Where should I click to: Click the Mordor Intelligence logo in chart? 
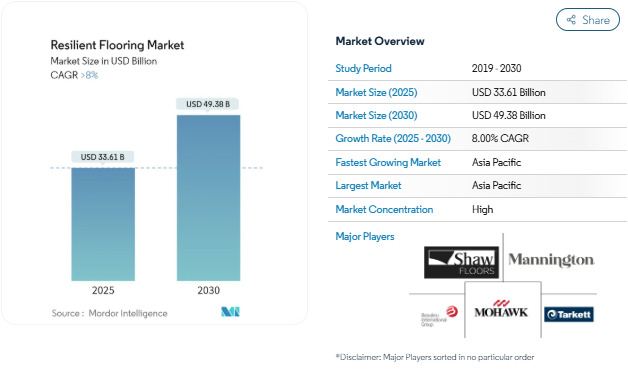[x=230, y=312]
